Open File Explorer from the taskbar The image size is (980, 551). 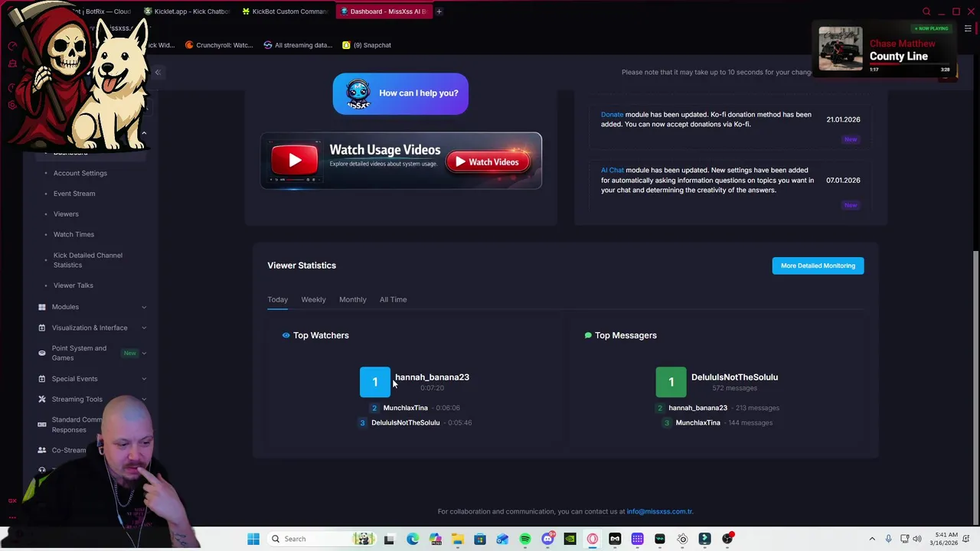click(x=458, y=539)
